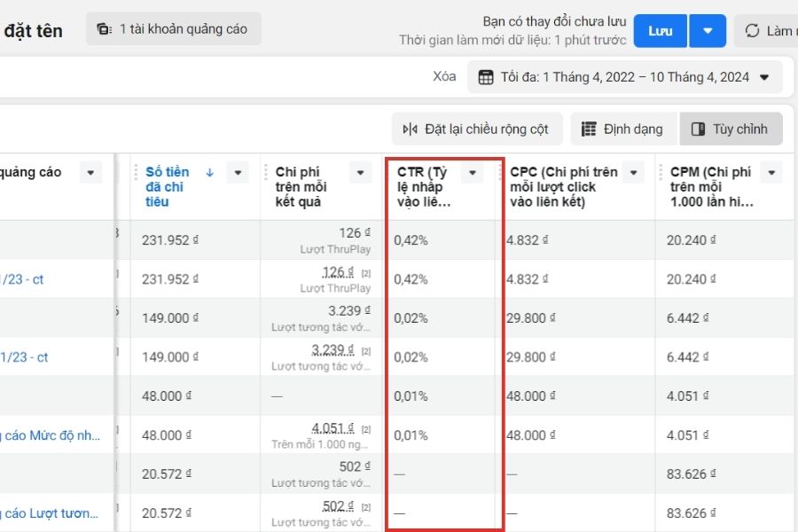
Task: Click the 3.239 đ [2] underlined result cost
Action: point(332,350)
